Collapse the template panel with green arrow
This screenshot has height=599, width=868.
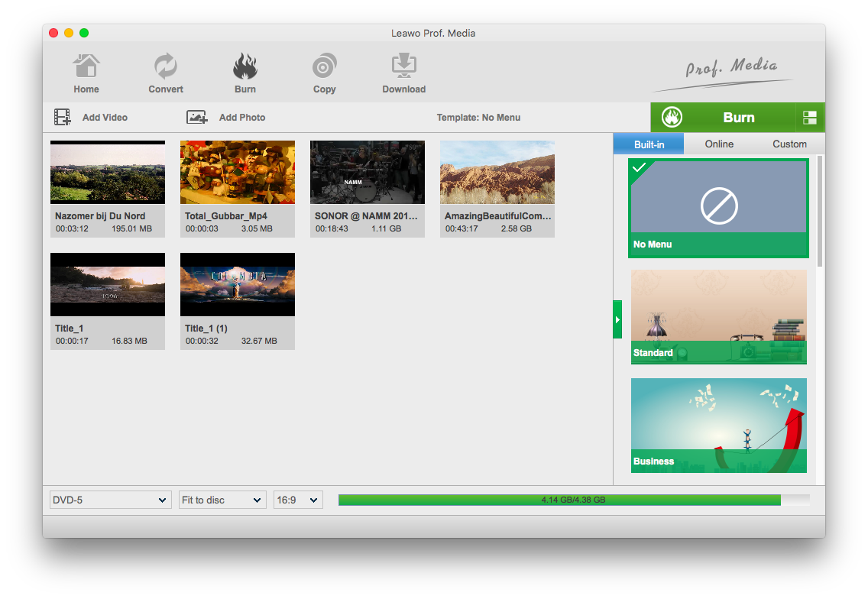pos(617,319)
